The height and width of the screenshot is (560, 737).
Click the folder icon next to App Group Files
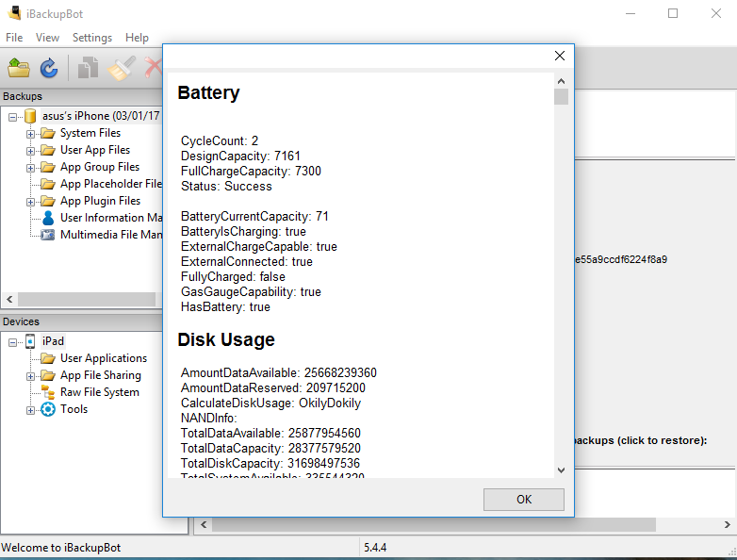tap(48, 167)
